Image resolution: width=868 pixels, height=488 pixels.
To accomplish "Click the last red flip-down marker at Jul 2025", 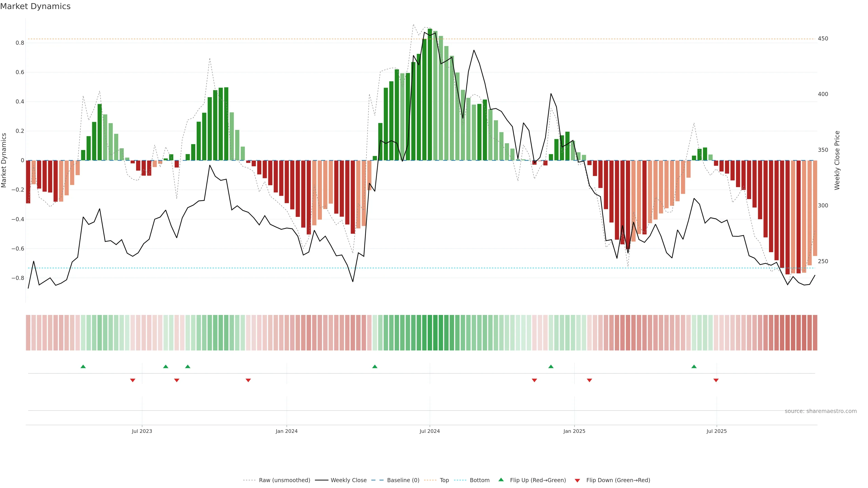I will 716,380.
